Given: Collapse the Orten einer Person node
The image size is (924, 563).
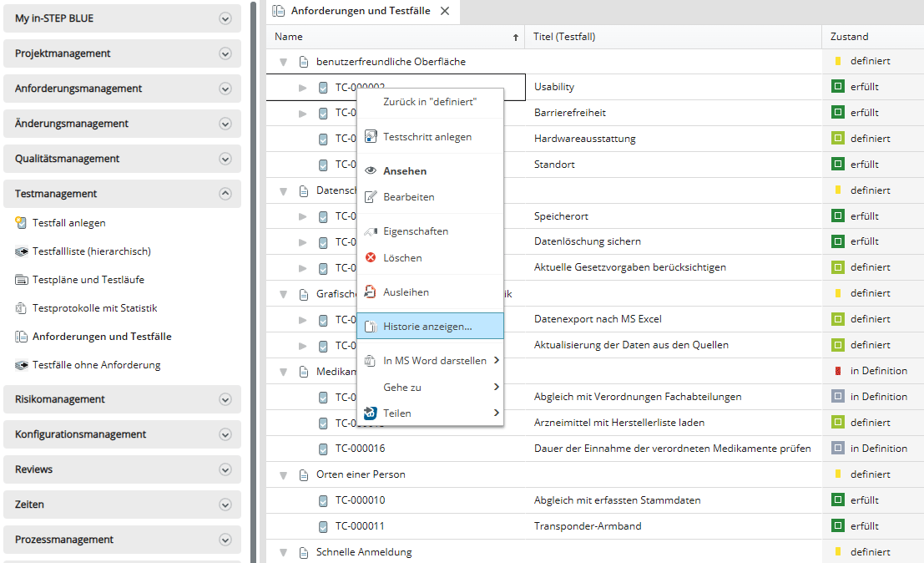Looking at the screenshot, I should pos(283,474).
